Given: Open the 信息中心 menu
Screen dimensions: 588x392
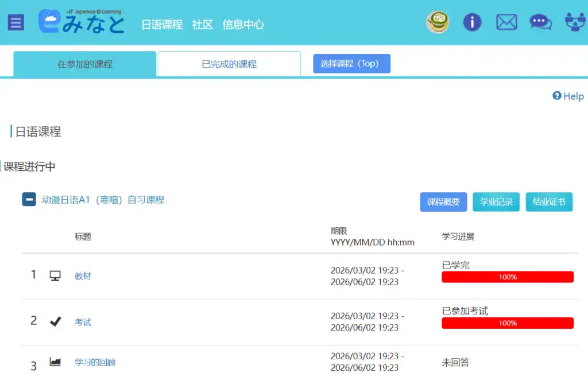Looking at the screenshot, I should click(x=243, y=25).
